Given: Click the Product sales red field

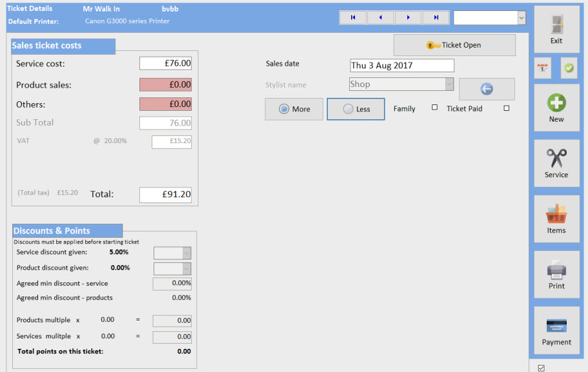Looking at the screenshot, I should [x=165, y=84].
